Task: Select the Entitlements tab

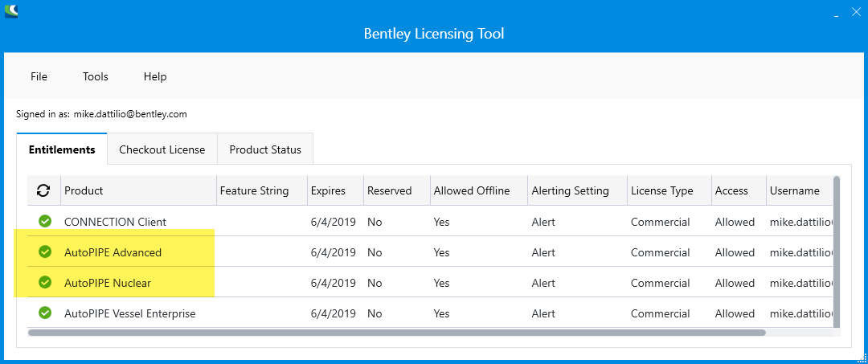Action: 62,149
